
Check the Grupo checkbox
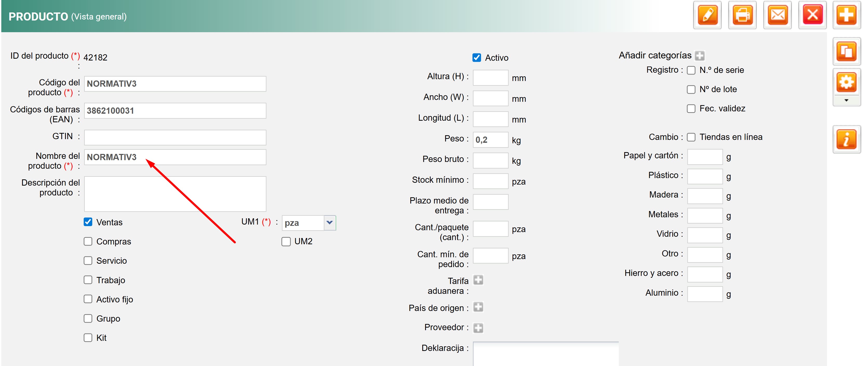click(x=88, y=318)
